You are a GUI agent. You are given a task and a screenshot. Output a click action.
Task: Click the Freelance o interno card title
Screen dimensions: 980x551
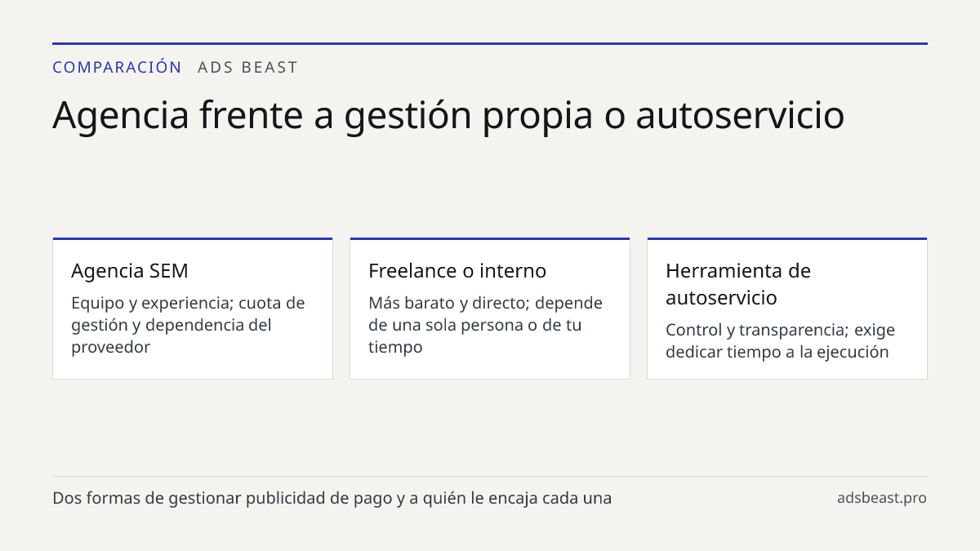click(x=457, y=270)
